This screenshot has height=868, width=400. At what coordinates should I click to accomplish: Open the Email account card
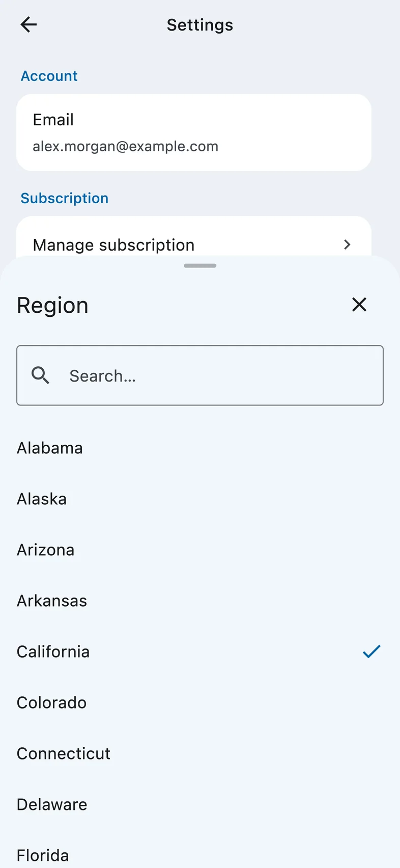tap(194, 132)
